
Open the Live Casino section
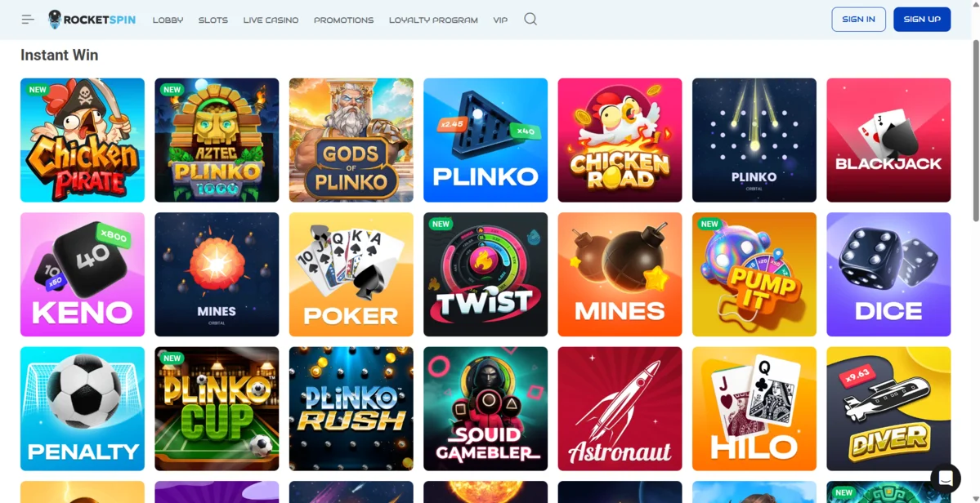(x=271, y=20)
